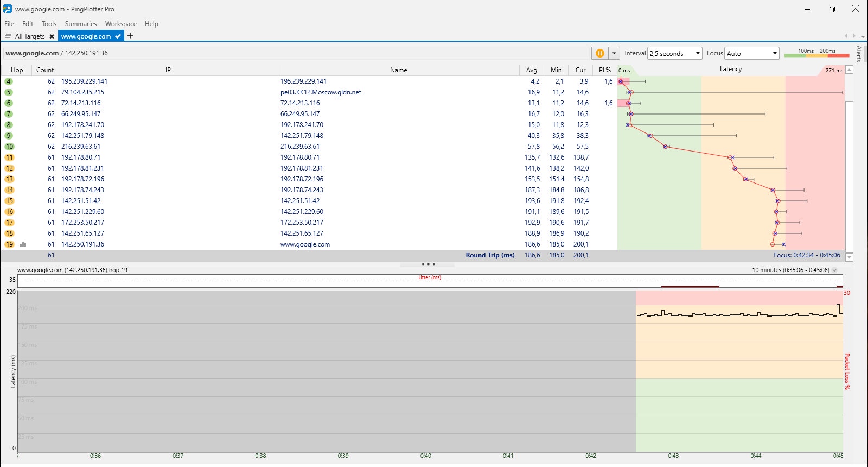Screen dimensions: 868x467
Task: Open the Focus Auto dropdown
Action: 752,53
